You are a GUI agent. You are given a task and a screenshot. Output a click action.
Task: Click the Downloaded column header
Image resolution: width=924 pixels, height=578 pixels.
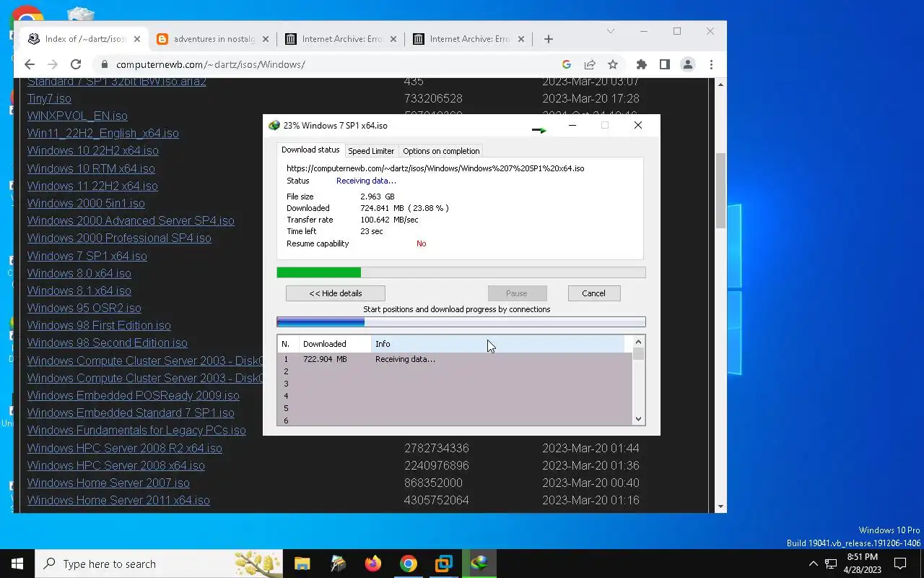335,344
